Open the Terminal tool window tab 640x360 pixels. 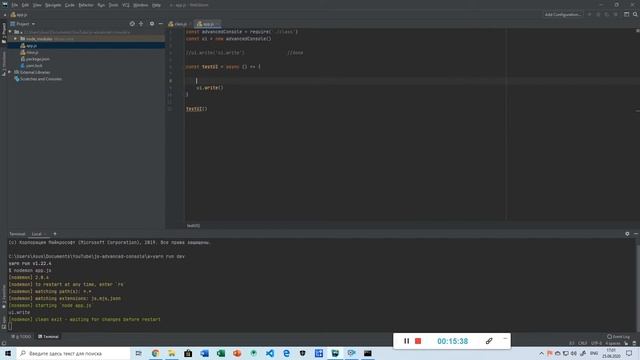point(49,337)
